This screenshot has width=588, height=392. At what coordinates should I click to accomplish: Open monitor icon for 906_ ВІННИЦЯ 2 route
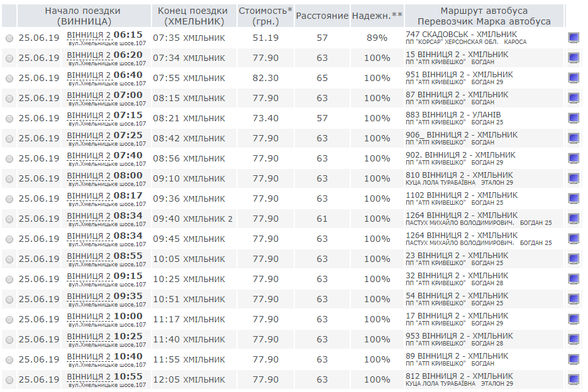(x=574, y=138)
